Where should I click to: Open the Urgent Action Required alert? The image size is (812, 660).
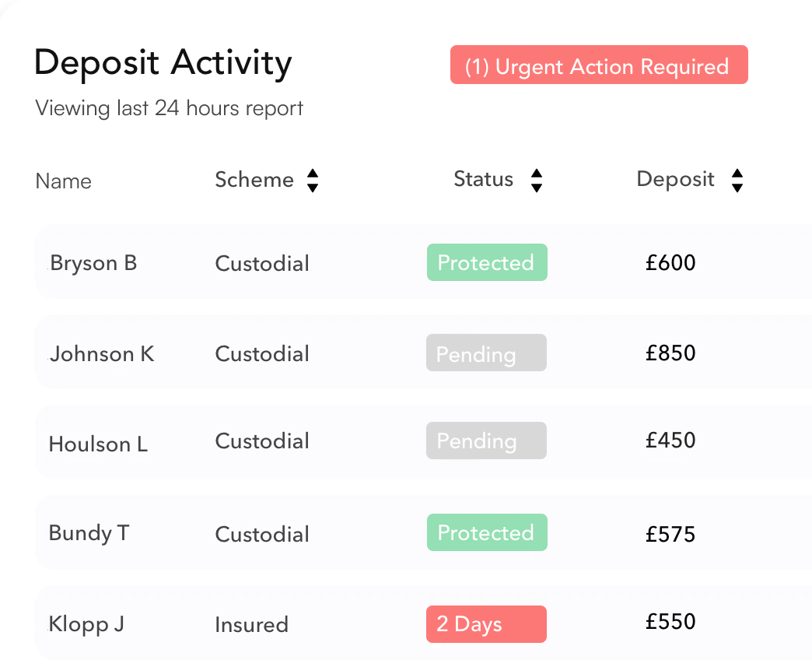pyautogui.click(x=599, y=65)
